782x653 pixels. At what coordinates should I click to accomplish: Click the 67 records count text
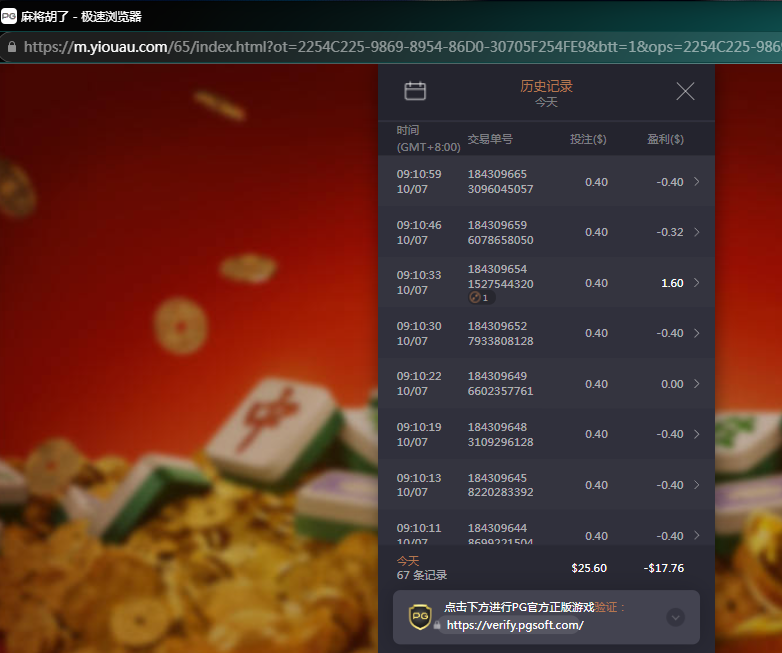(422, 575)
